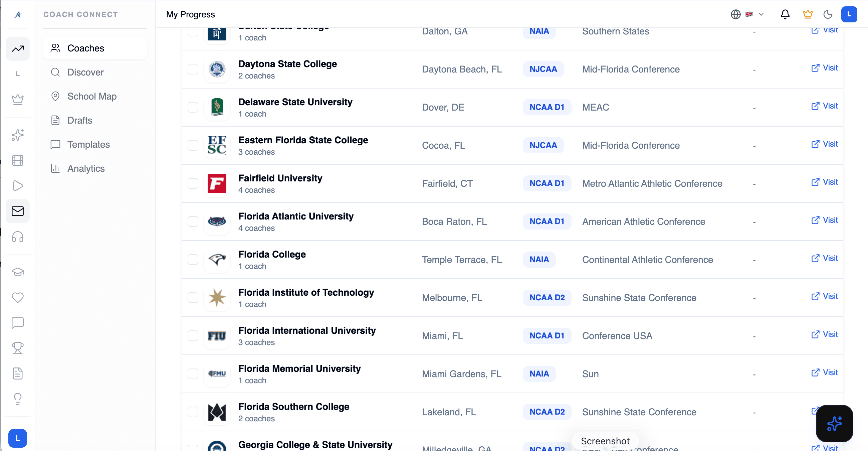Open the Analytics section
The height and width of the screenshot is (451, 868).
(85, 168)
